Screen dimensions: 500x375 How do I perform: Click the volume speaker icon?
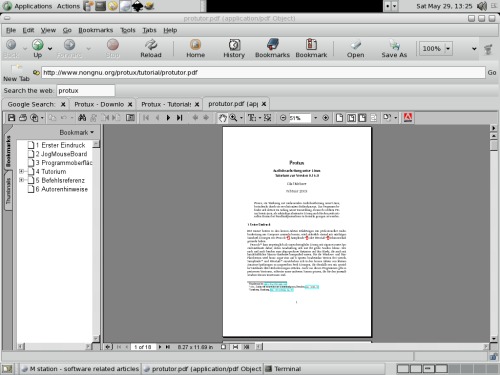coord(482,6)
